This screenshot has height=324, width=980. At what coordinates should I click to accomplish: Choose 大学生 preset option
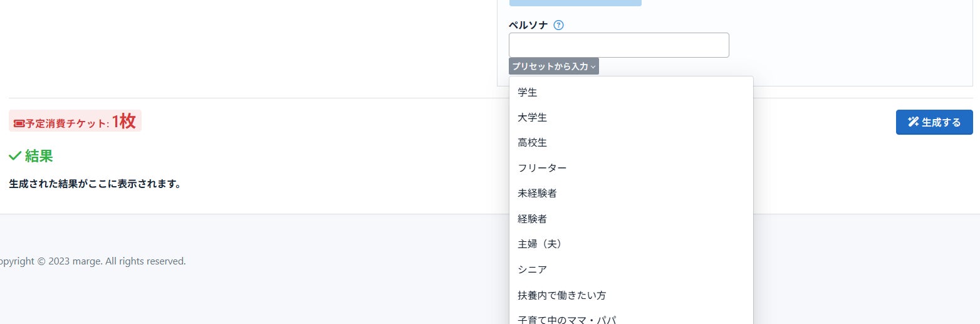[533, 118]
